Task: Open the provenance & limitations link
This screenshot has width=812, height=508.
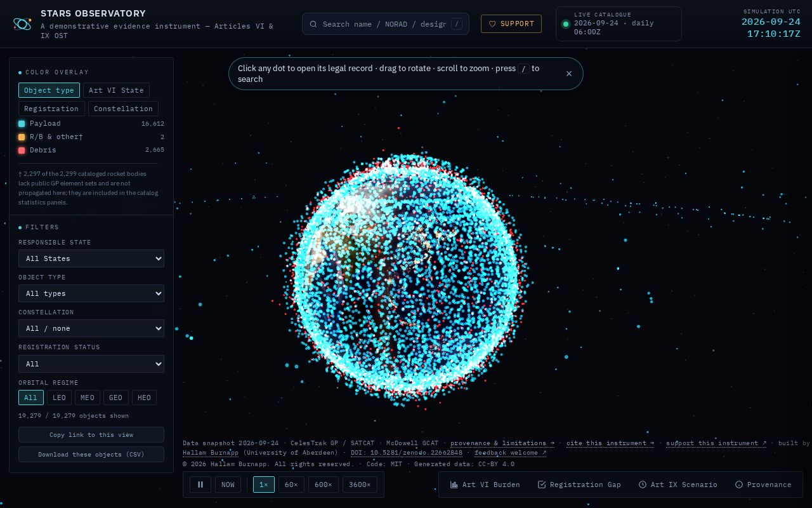Action: click(502, 443)
